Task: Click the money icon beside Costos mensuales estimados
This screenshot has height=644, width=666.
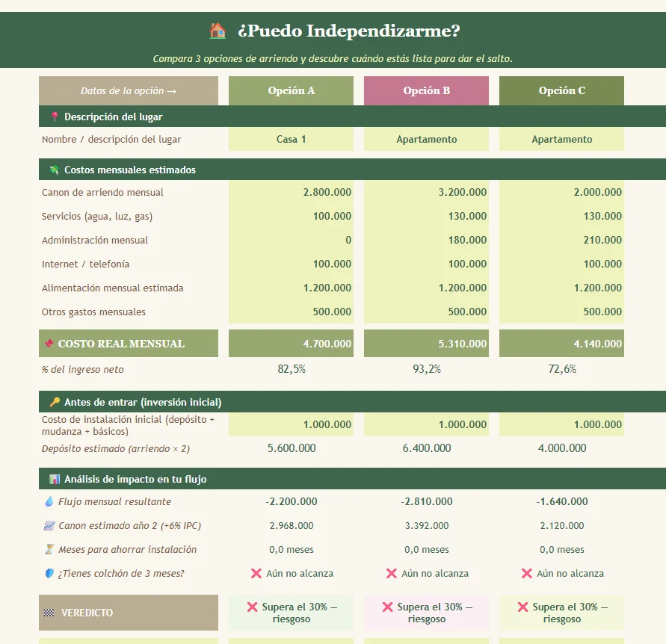Action: (54, 170)
